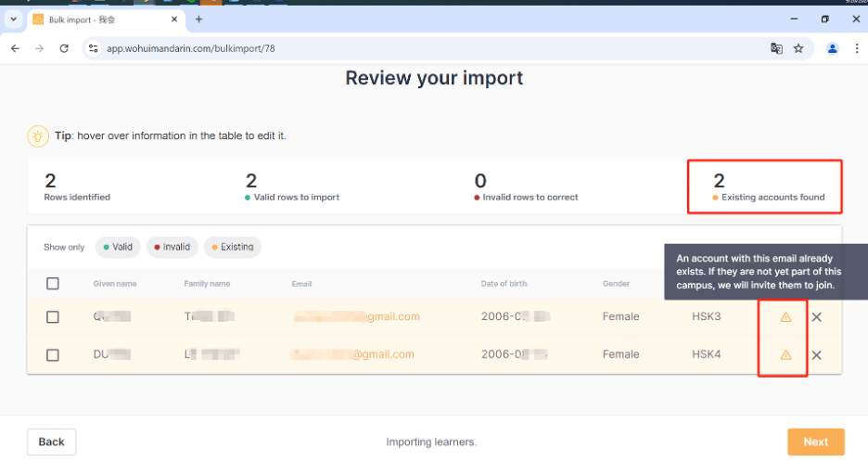Screen dimensions: 868x462
Task: Filter the table by the Valid chip
Action: (x=118, y=247)
